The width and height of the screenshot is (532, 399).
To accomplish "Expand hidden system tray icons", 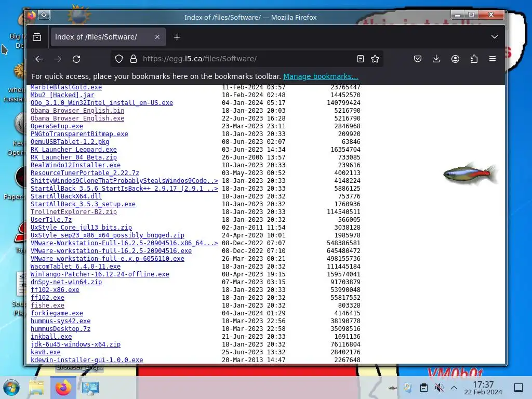I will [x=454, y=388].
